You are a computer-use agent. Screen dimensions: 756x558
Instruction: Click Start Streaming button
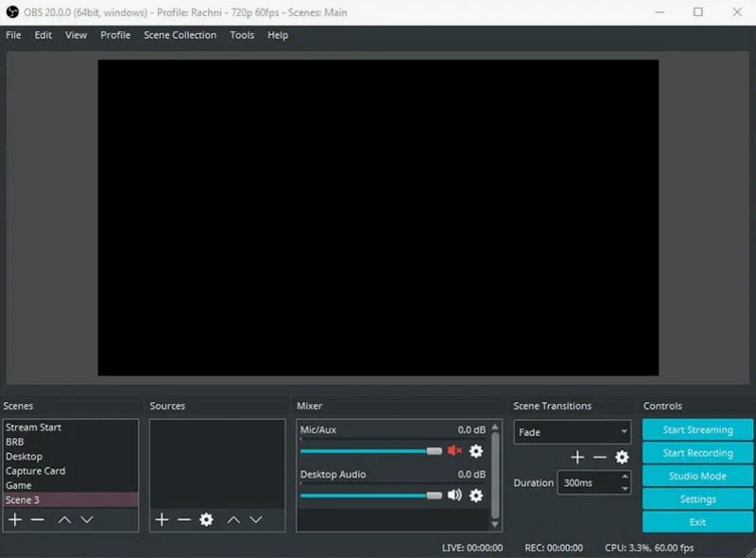click(697, 429)
